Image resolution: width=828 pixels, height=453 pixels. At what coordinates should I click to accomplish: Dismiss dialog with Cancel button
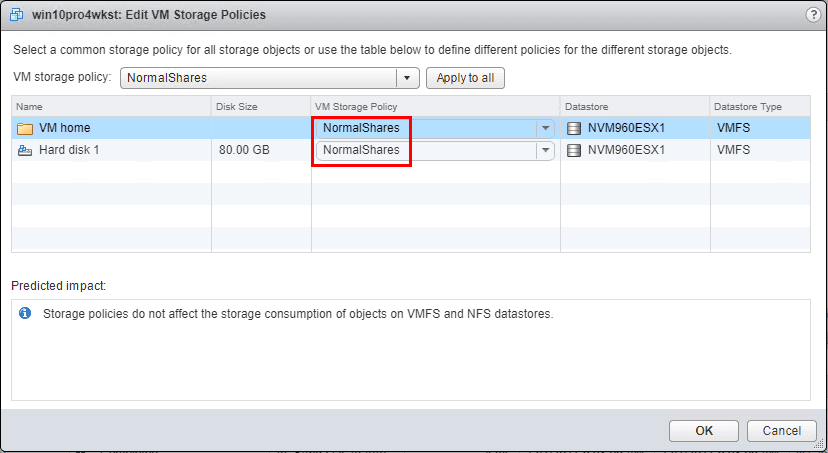coord(782,430)
